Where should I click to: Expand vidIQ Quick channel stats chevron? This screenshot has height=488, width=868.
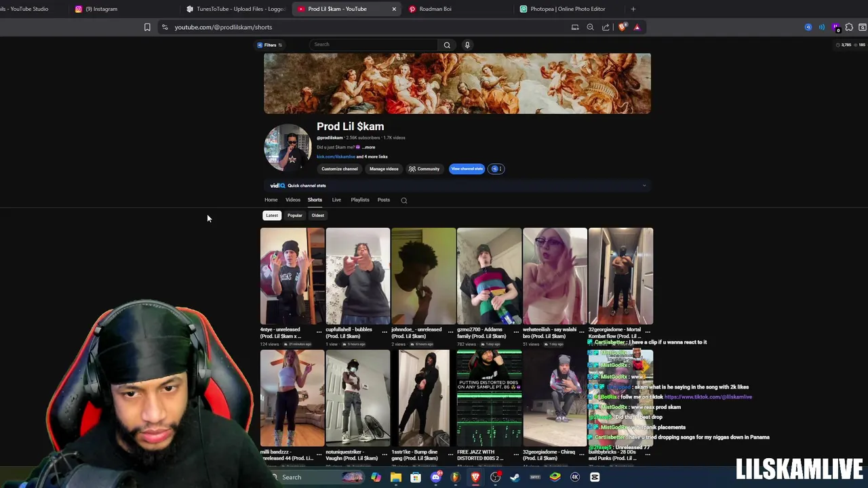644,186
